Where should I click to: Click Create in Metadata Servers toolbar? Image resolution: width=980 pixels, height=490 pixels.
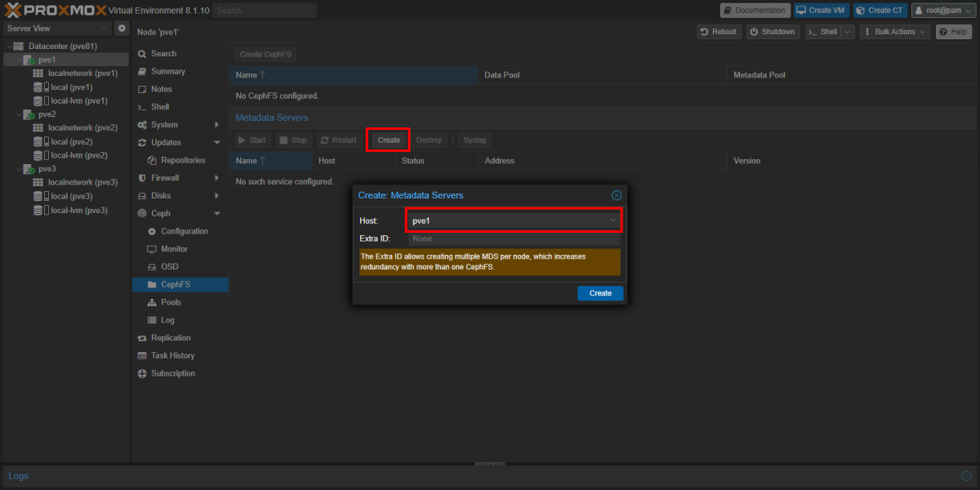(389, 140)
